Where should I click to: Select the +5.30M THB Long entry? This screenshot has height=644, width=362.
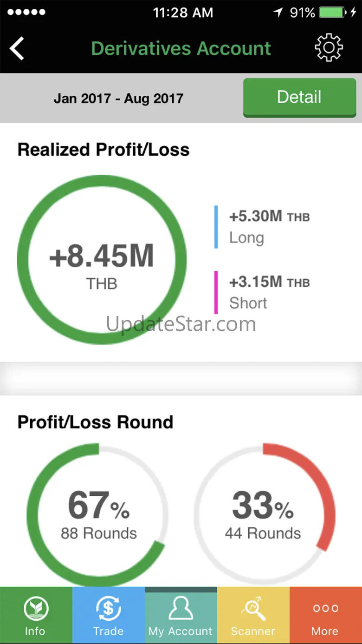[x=269, y=227]
